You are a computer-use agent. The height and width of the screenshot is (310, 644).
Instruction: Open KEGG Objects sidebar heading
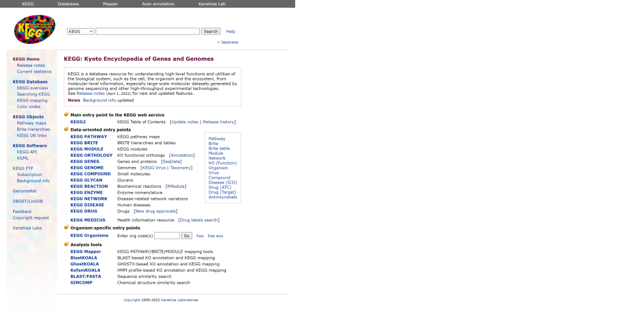point(28,117)
